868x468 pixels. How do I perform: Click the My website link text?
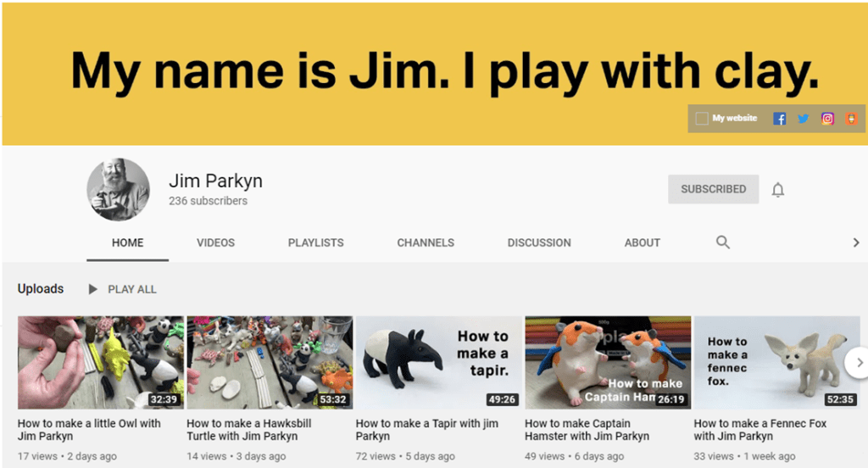click(734, 119)
